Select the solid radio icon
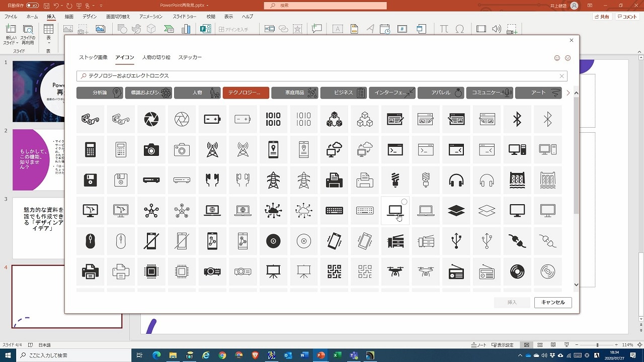 click(456, 271)
